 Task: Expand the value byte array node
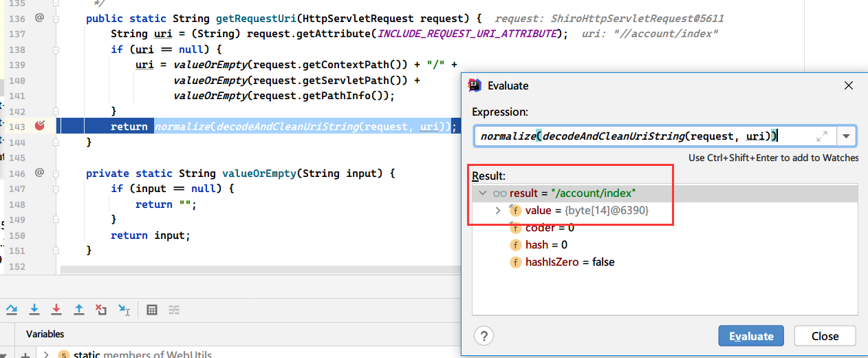498,211
